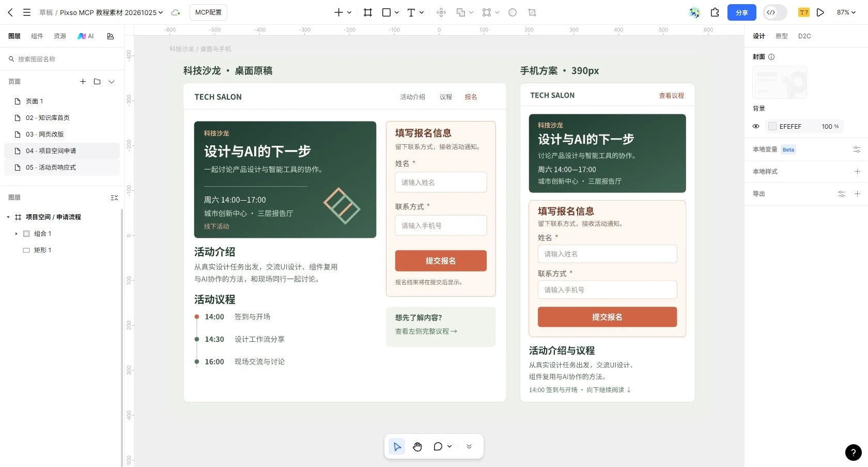Click the EFEFEF background color swatch
The height and width of the screenshot is (467, 868).
[x=772, y=126]
